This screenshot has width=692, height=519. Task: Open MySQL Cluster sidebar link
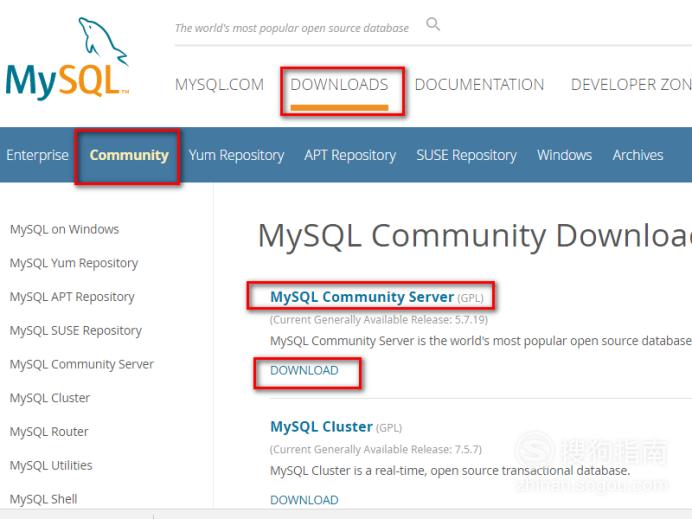pyautogui.click(x=50, y=398)
